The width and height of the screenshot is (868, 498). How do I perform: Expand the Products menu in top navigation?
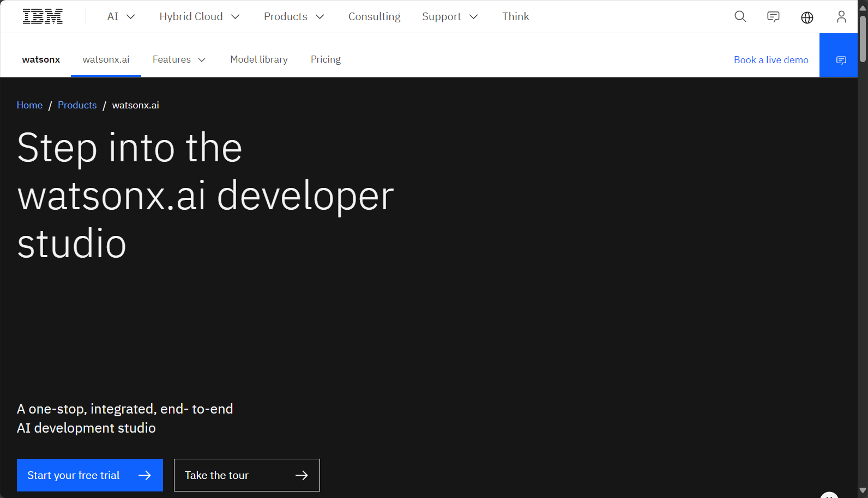coord(294,17)
